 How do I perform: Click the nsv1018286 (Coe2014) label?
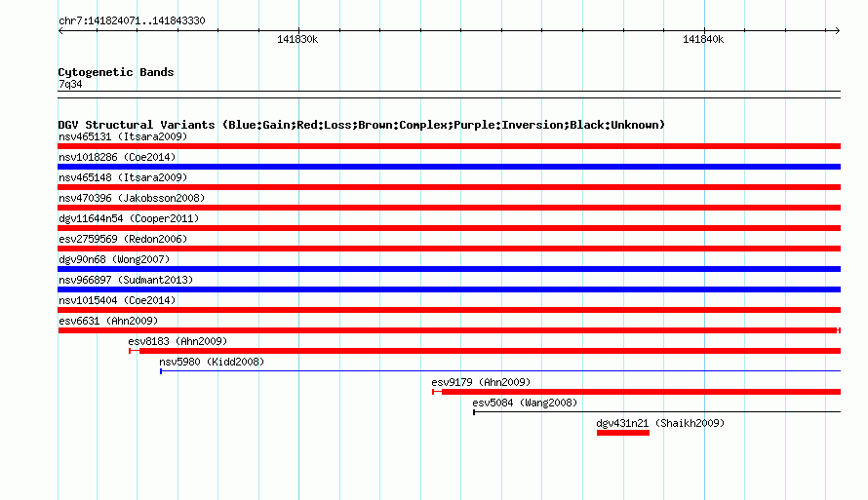[117, 157]
